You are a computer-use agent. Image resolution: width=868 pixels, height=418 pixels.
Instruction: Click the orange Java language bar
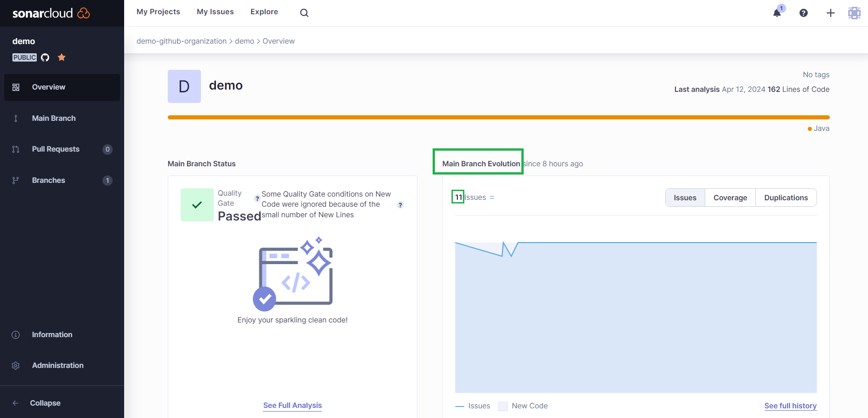498,117
